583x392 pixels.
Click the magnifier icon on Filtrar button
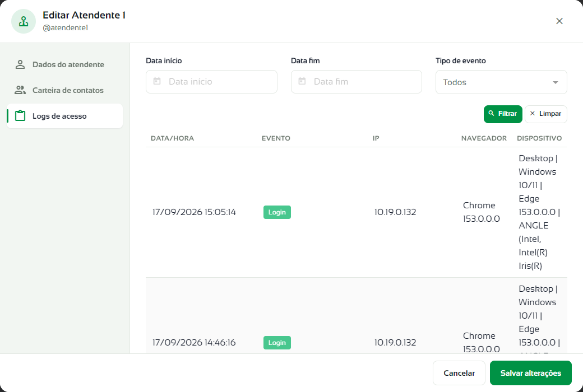(x=491, y=113)
